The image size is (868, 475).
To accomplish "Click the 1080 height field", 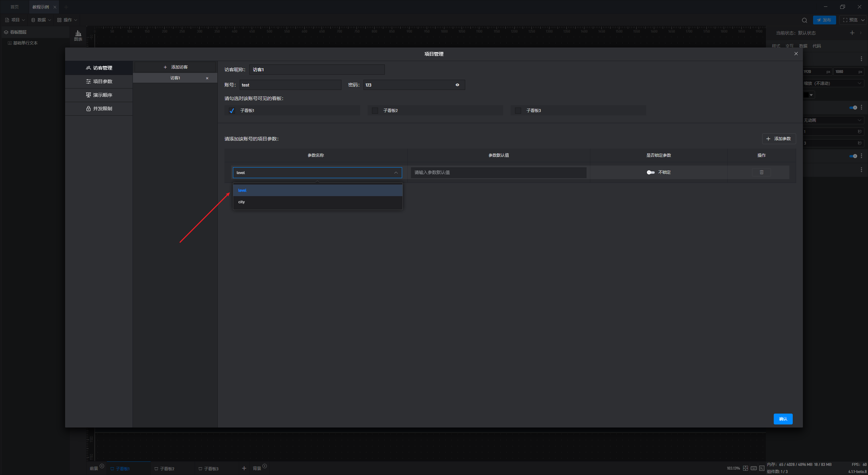I will (849, 72).
